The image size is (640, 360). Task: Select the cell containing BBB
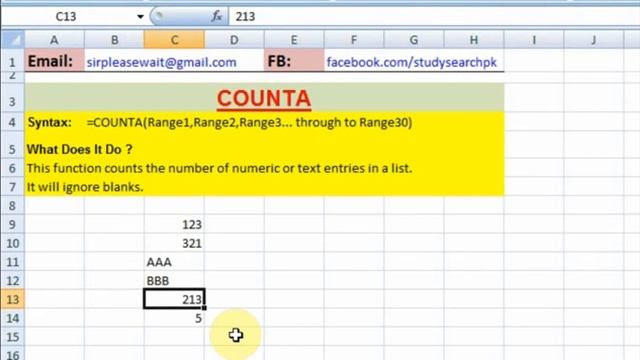[174, 280]
